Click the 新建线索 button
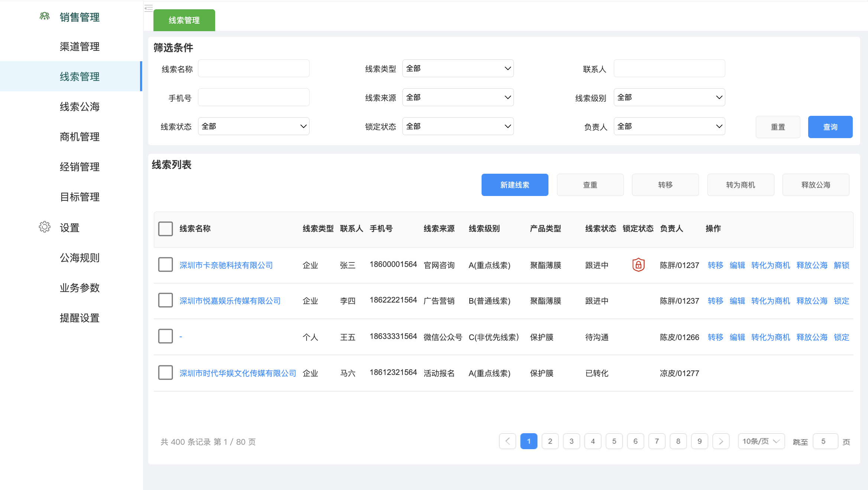Image resolution: width=868 pixels, height=490 pixels. click(515, 185)
